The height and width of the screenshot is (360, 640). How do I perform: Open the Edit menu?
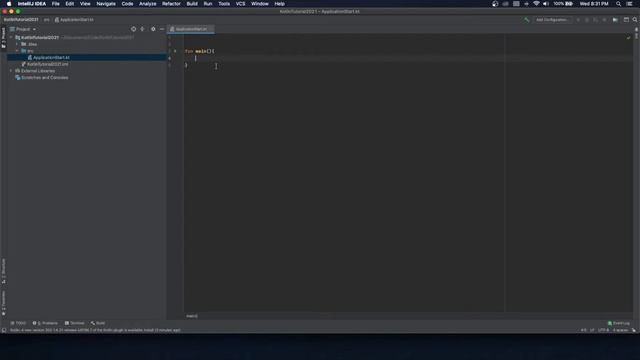click(x=70, y=4)
